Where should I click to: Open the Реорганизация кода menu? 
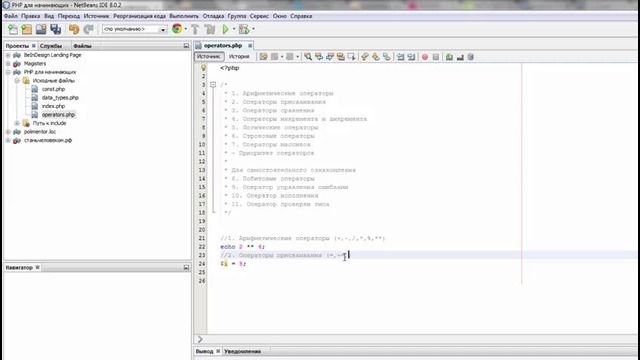[139, 16]
